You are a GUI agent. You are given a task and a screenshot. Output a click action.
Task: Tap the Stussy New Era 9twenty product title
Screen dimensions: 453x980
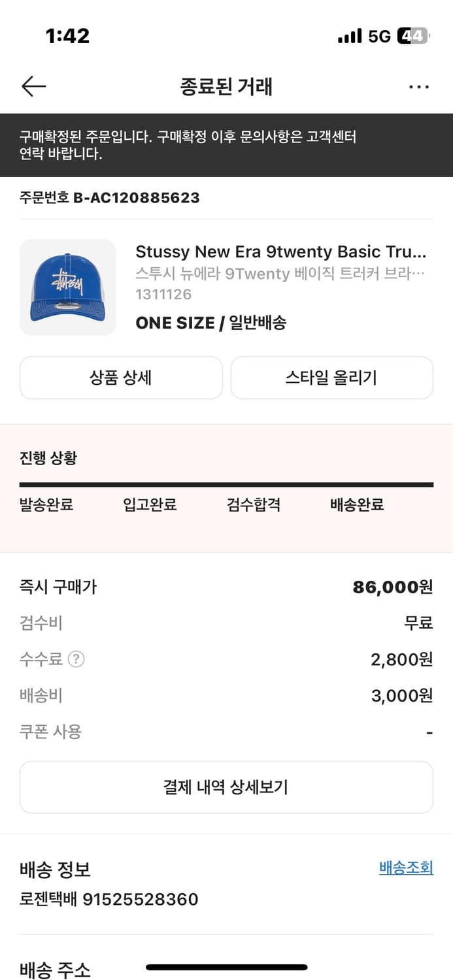(x=280, y=252)
